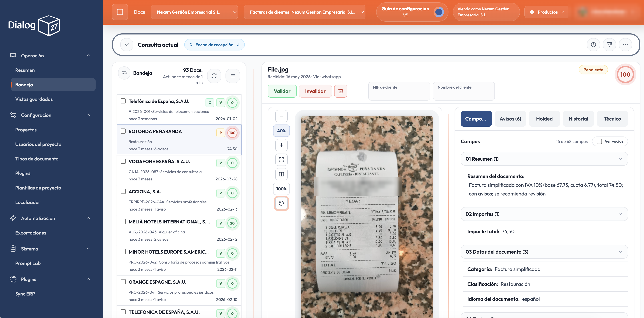This screenshot has width=644, height=318.
Task: Collapse the Configuracion sidebar group
Action: pyautogui.click(x=88, y=115)
